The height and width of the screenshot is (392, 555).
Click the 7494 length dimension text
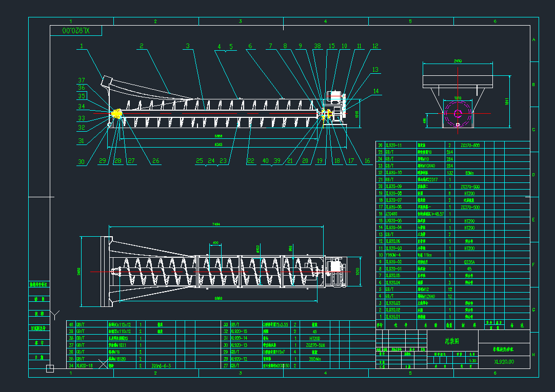coord(215,223)
